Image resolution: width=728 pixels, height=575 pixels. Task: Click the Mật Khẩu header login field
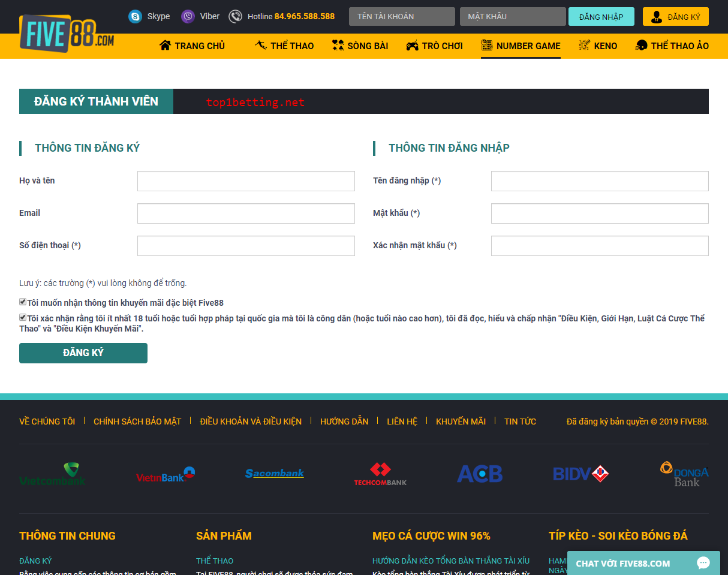point(513,17)
